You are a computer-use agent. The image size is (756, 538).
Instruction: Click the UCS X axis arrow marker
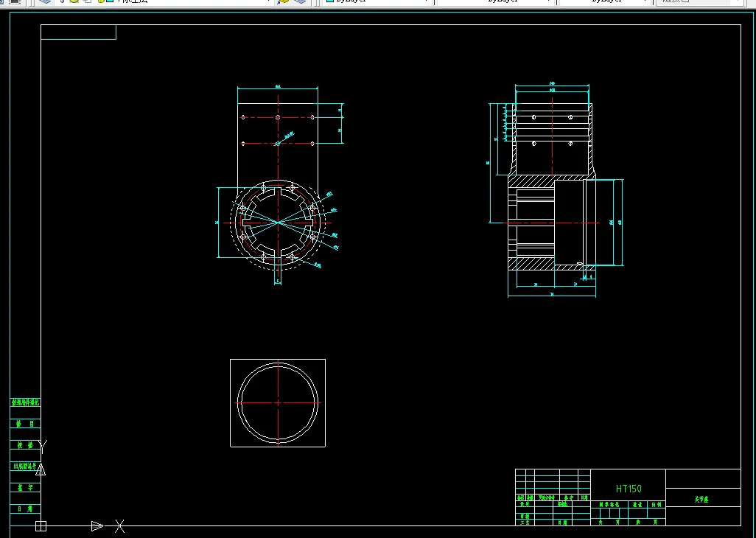(x=97, y=526)
